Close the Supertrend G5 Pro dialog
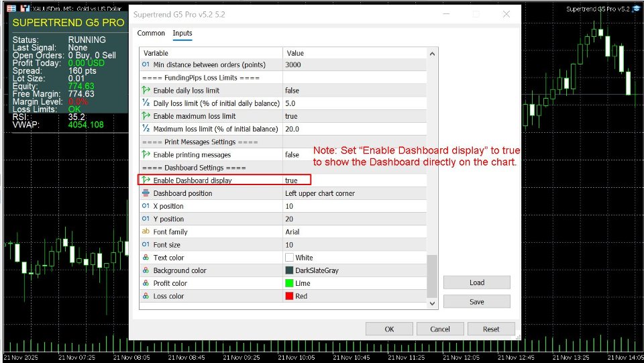Image resolution: width=644 pixels, height=363 pixels. pos(506,14)
